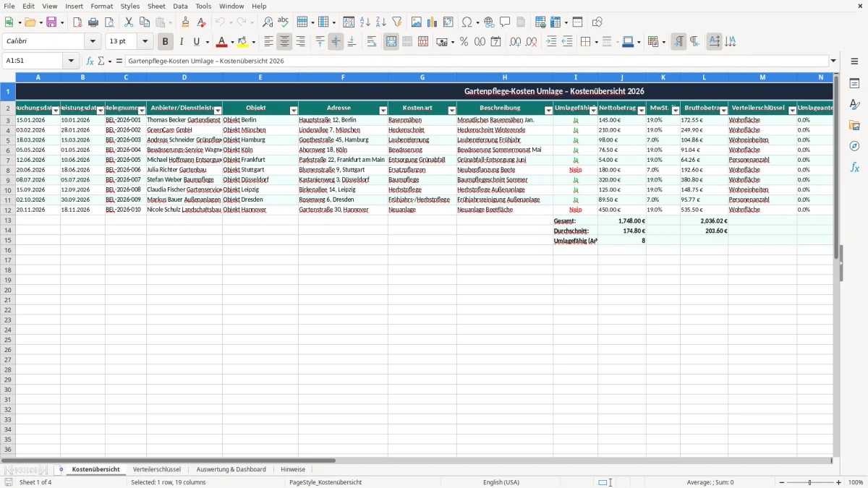The width and height of the screenshot is (868, 488).
Task: Click the zoom slider in status bar
Action: coord(809,482)
